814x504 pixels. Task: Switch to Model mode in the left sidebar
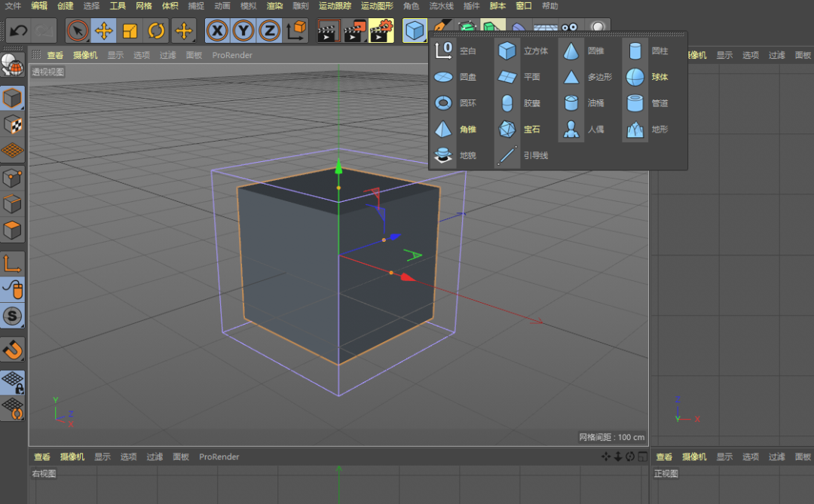tap(13, 98)
